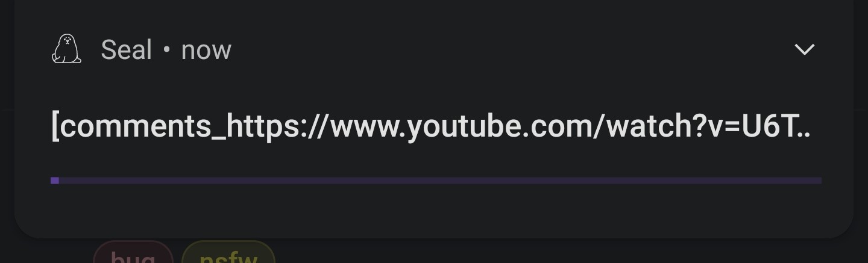868x263 pixels.
Task: Tap the now timestamp
Action: point(206,50)
